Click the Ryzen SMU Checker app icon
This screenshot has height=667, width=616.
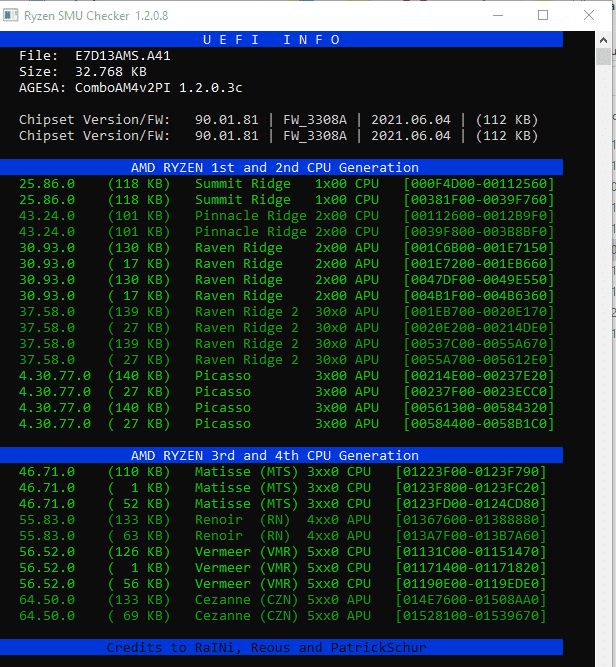tap(11, 15)
